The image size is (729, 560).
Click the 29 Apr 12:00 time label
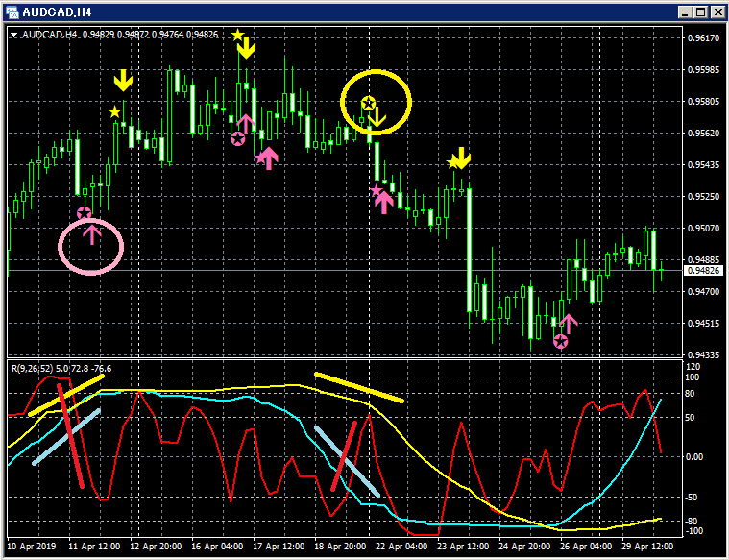click(647, 546)
